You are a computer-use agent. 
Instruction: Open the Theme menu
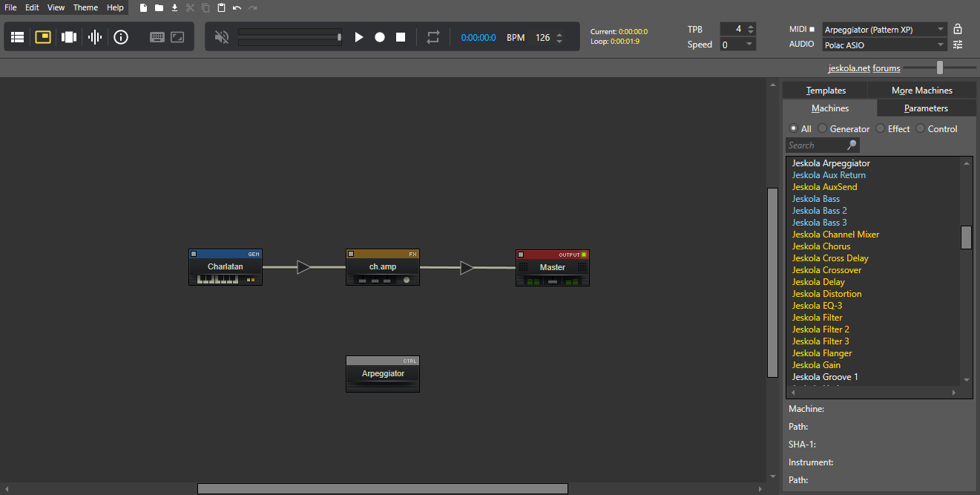click(x=85, y=7)
